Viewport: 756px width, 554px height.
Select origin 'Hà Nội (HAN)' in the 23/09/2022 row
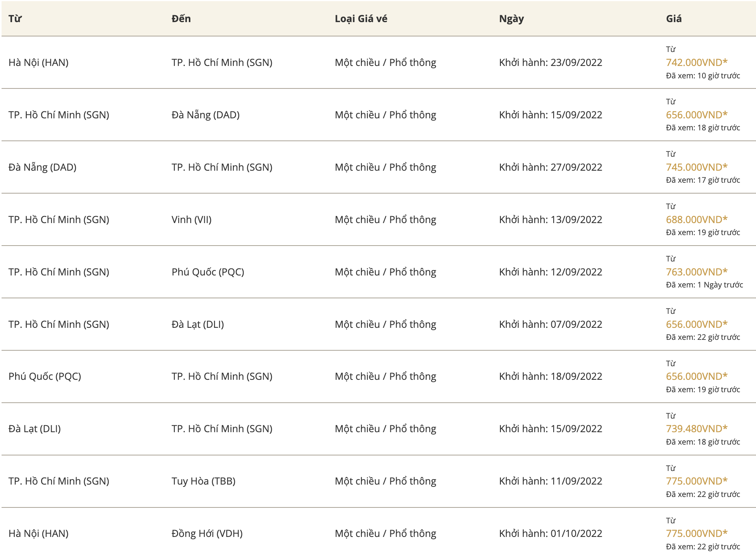tap(38, 62)
